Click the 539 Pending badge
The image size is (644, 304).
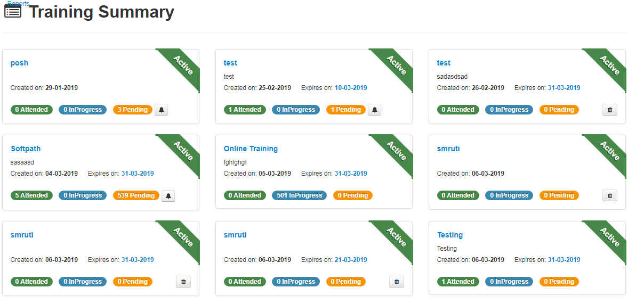coord(136,195)
